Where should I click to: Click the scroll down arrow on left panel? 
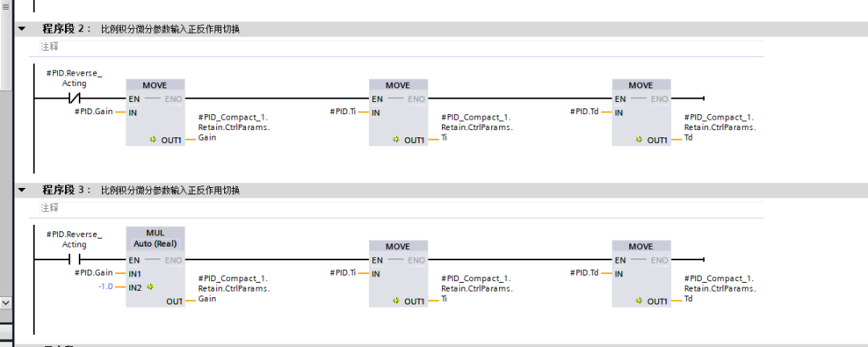6,304
